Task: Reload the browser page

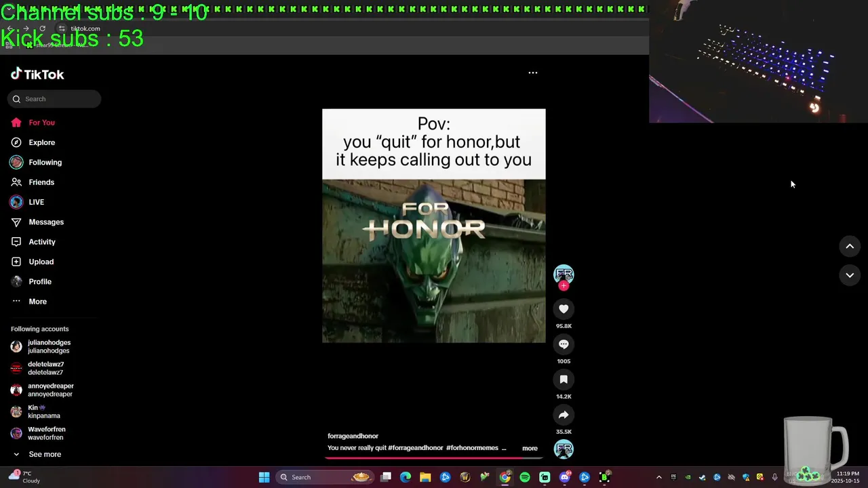Action: (x=42, y=28)
